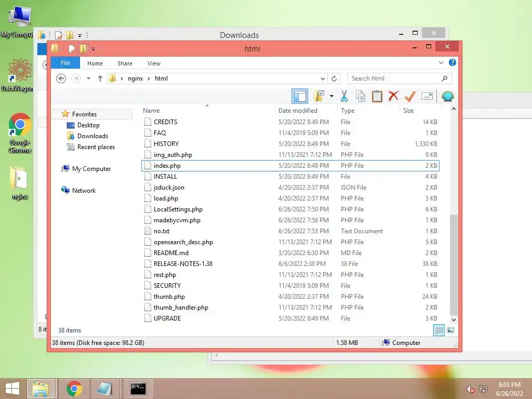
Task: Toggle the navigation pane layout button
Action: [x=300, y=96]
